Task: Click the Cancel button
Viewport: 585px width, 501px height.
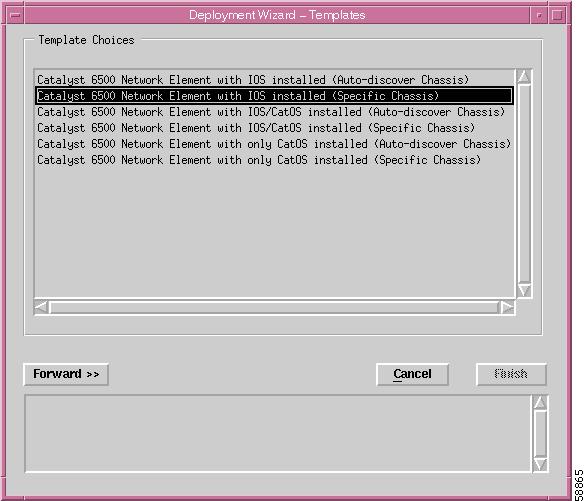Action: pyautogui.click(x=412, y=374)
